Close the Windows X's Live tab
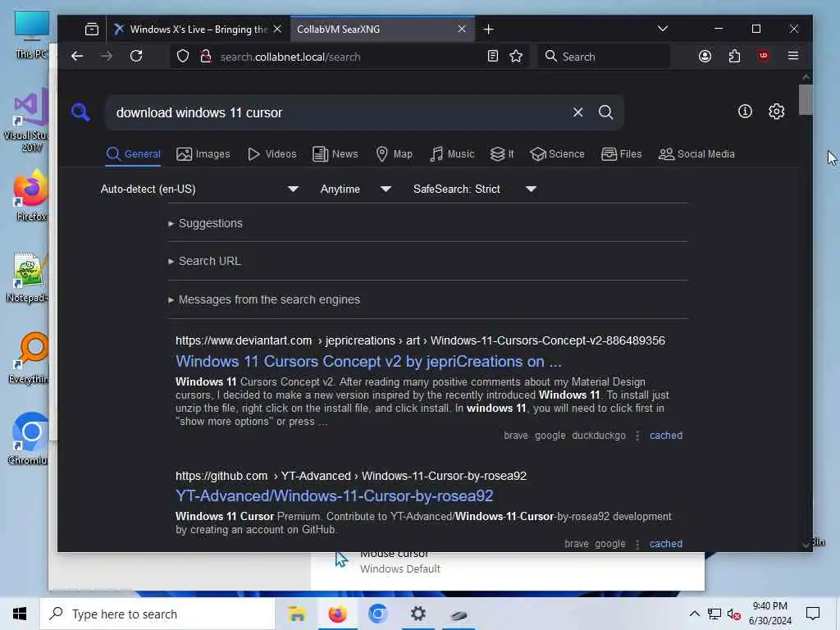The image size is (840, 630). (x=277, y=29)
